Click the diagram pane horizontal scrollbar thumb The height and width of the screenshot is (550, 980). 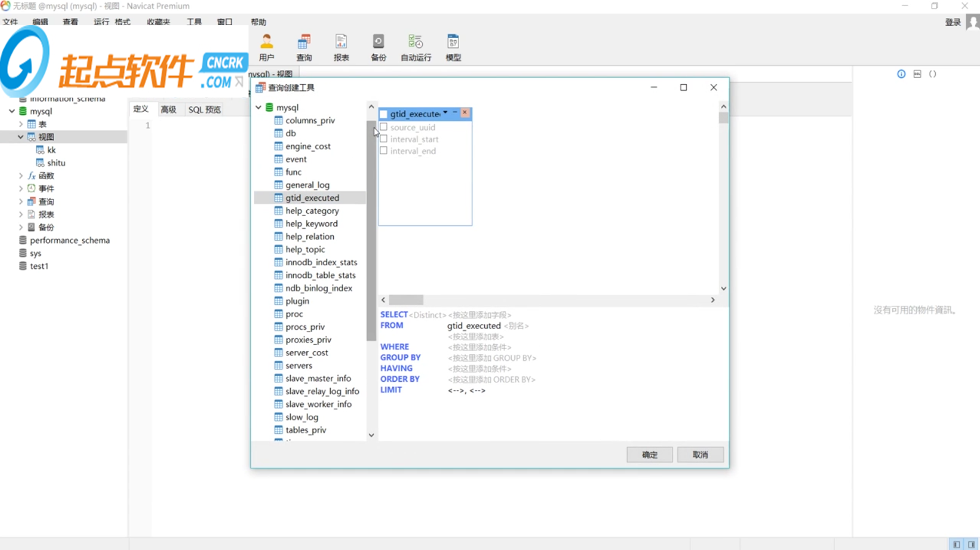[x=406, y=300]
